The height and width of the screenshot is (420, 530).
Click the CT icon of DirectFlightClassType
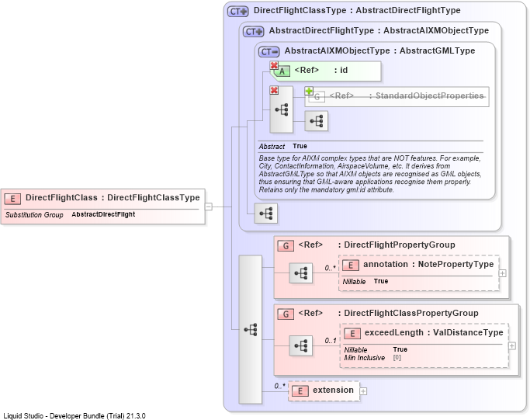tap(238, 12)
